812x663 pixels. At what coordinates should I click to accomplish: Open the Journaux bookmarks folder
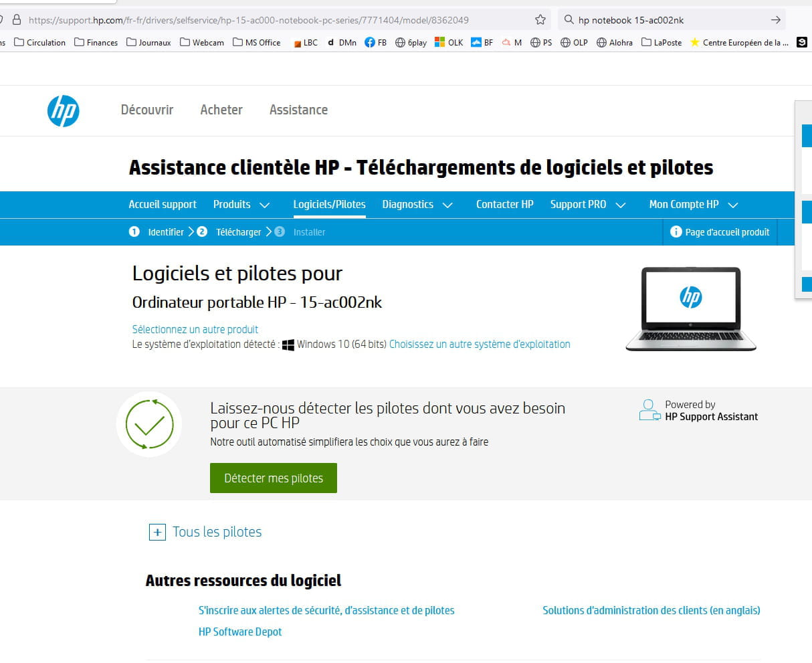click(x=148, y=42)
